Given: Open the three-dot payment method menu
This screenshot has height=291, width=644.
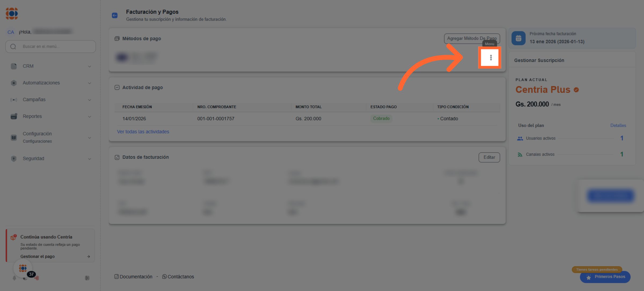Looking at the screenshot, I should pyautogui.click(x=491, y=58).
